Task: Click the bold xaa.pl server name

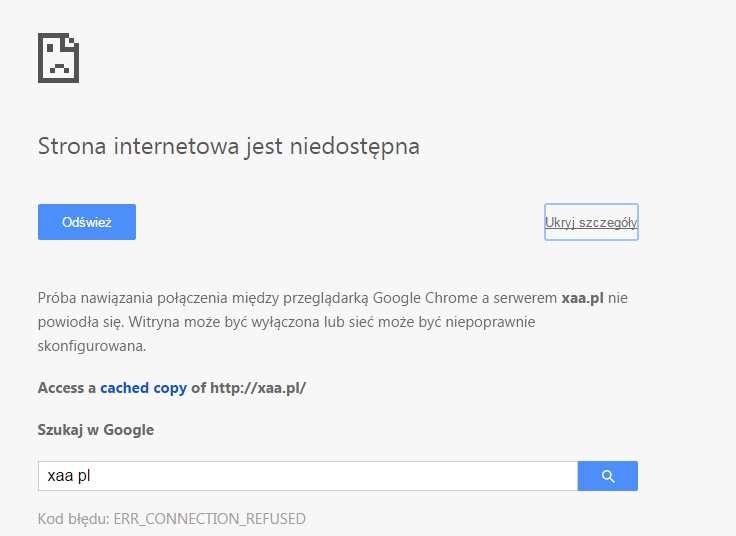Action: coord(583,298)
